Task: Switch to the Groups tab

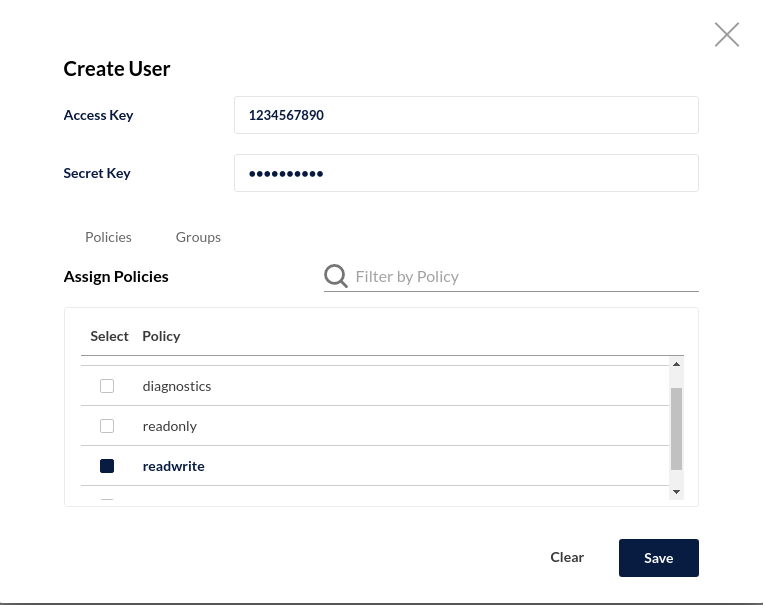Action: pos(198,237)
